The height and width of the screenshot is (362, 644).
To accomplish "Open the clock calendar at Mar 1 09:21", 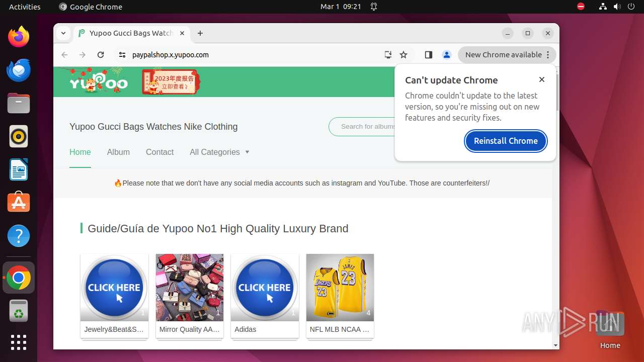I will pyautogui.click(x=341, y=7).
